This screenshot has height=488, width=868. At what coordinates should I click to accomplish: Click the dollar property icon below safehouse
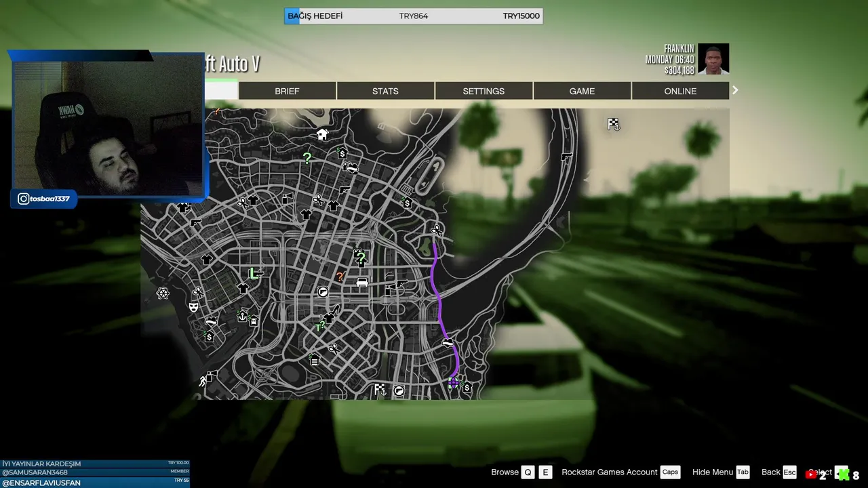pyautogui.click(x=342, y=153)
